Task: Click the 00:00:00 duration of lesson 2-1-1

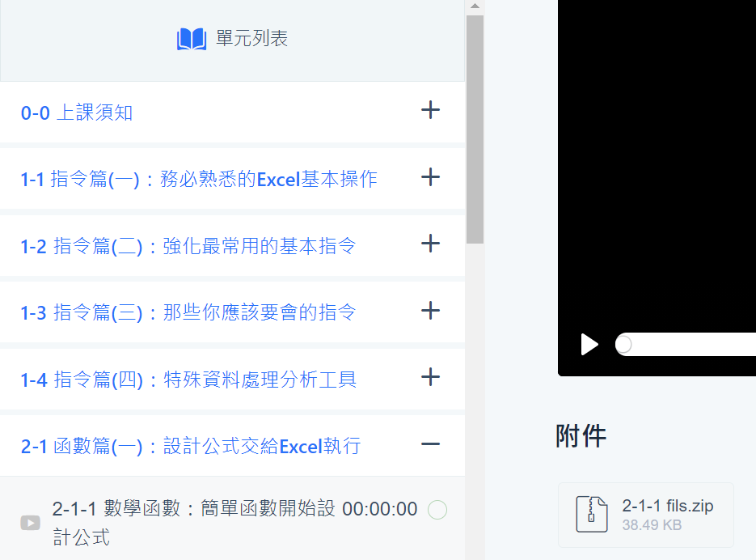Action: click(379, 509)
